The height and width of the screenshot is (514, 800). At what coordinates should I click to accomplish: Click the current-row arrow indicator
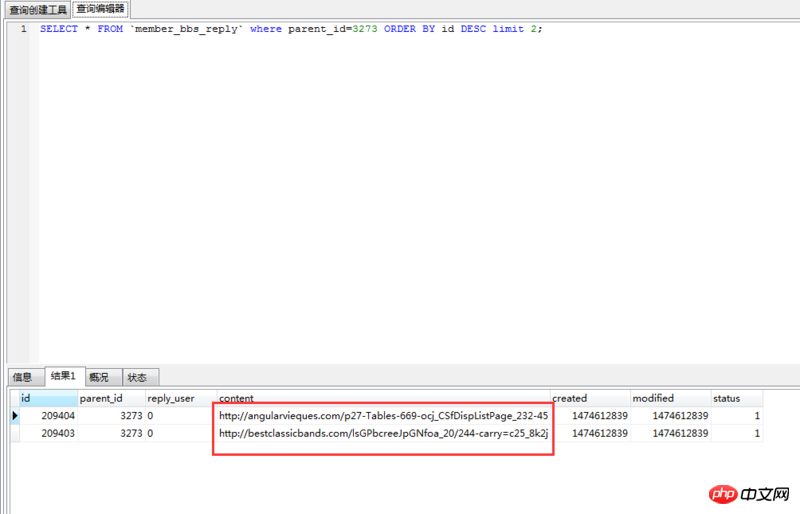click(14, 415)
